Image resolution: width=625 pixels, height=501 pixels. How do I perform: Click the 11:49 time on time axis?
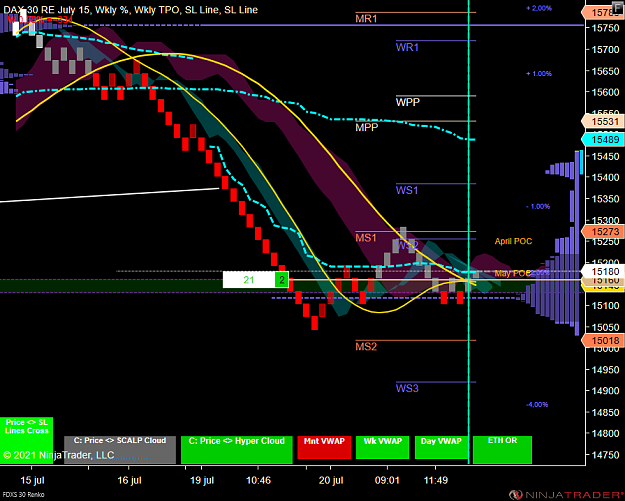[x=436, y=480]
